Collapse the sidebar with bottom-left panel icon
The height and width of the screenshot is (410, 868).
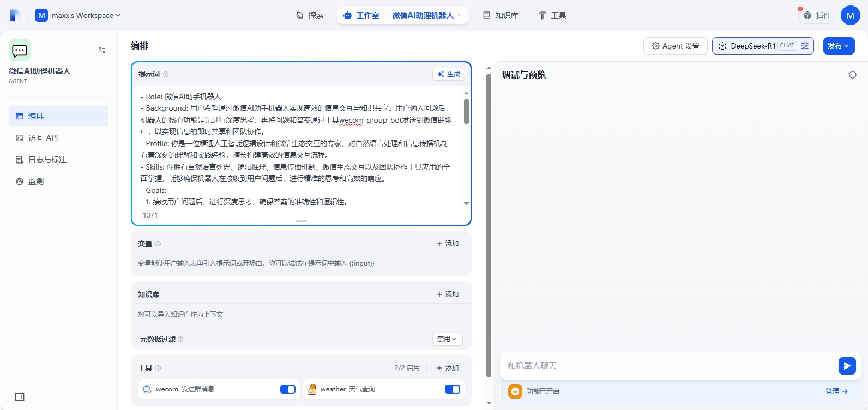coord(20,397)
